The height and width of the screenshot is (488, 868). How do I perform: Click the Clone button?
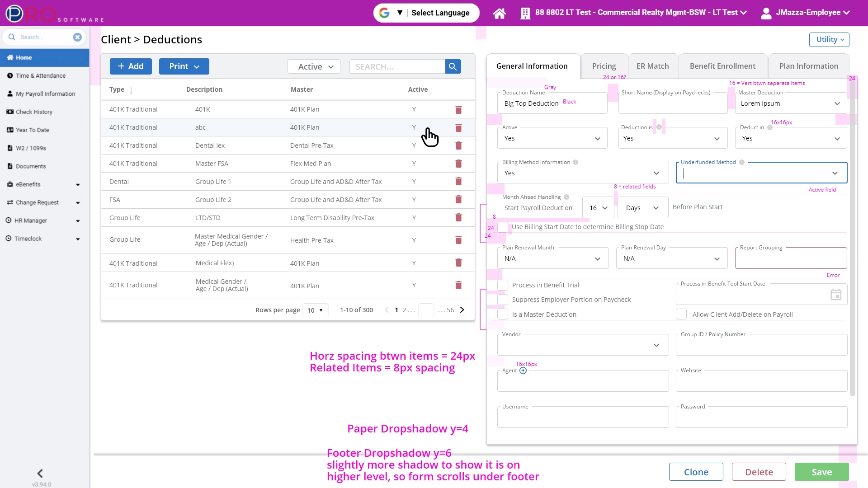[696, 472]
